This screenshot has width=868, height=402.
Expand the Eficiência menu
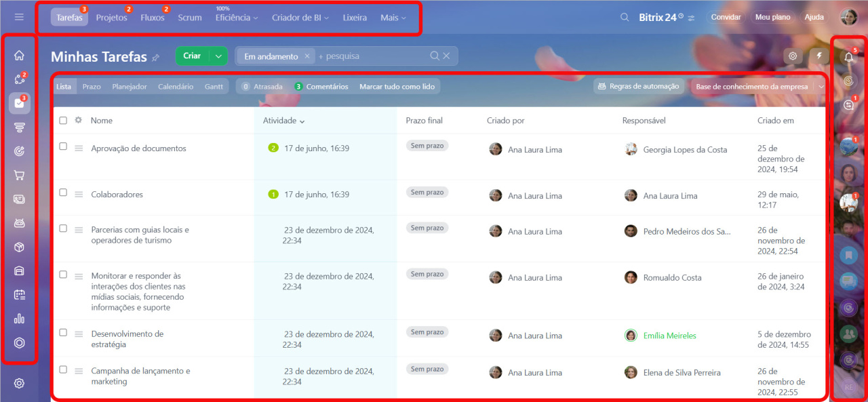[236, 18]
